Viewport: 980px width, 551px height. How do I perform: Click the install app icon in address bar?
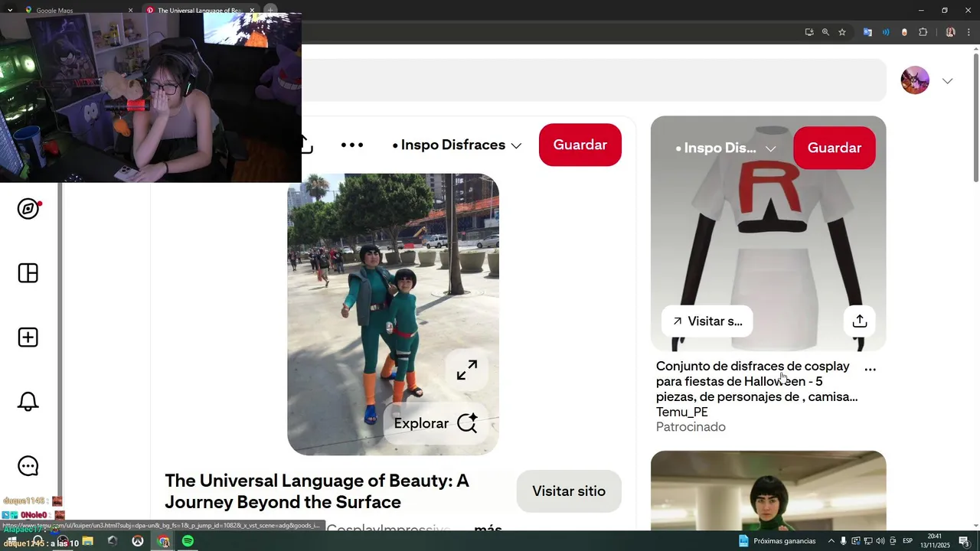point(809,32)
